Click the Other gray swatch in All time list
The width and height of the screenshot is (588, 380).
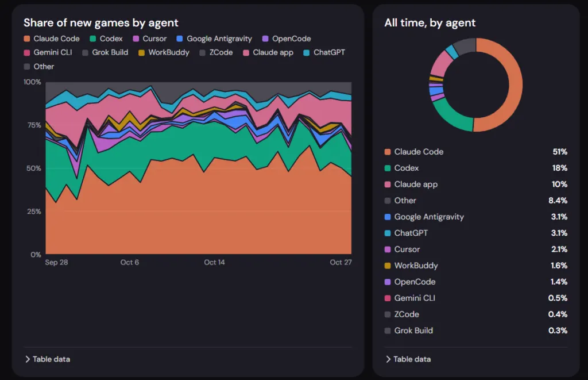point(388,201)
